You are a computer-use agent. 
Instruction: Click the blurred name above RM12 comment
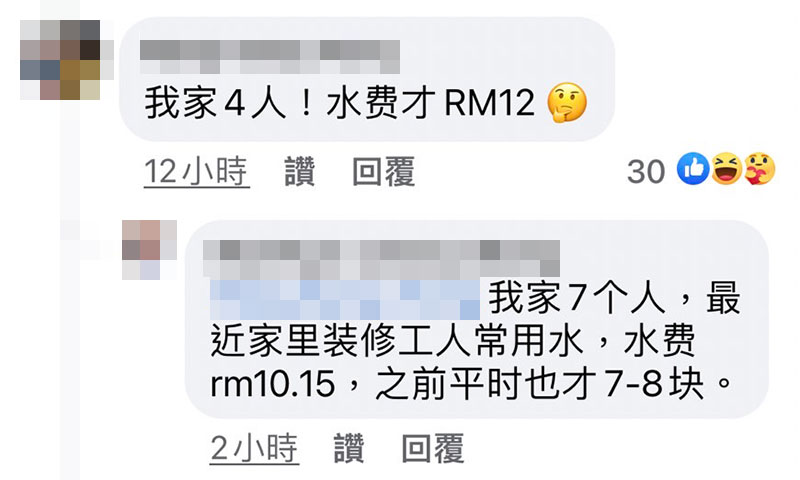pos(270,57)
